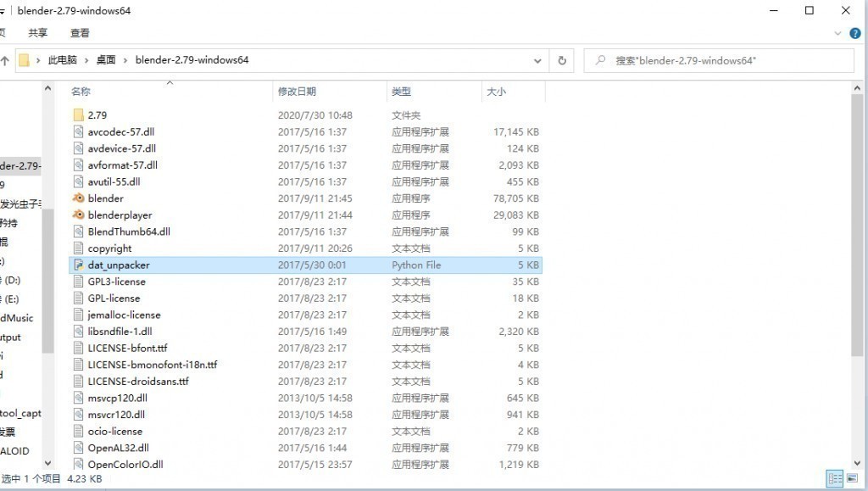868x491 pixels.
Task: Click navigation pane scroll down arrow
Action: pyautogui.click(x=48, y=463)
